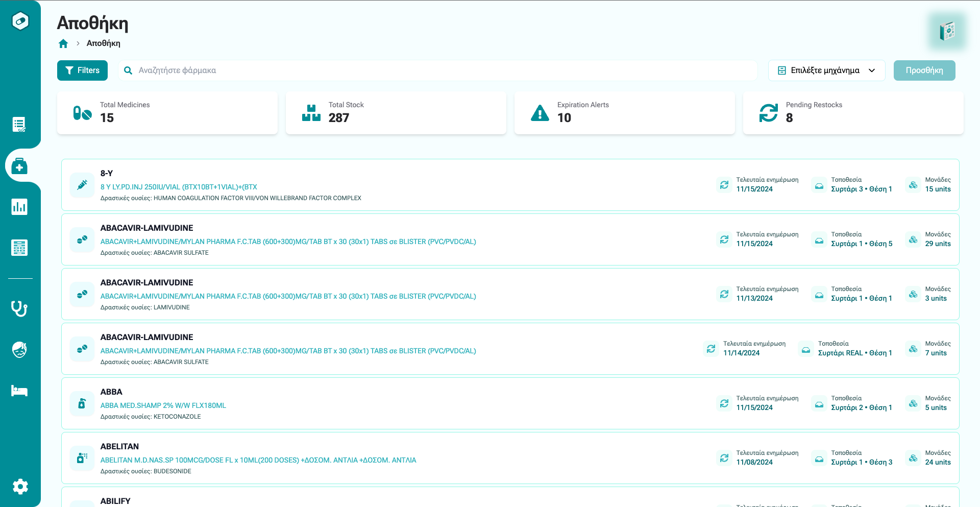Click the drawer location icon in ABBA row
This screenshot has height=507, width=980.
pyautogui.click(x=819, y=403)
